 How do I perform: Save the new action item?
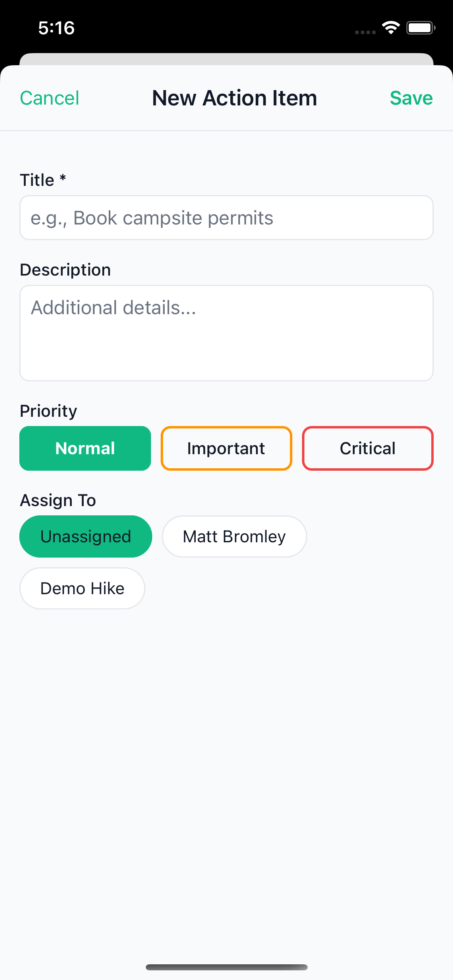click(411, 98)
